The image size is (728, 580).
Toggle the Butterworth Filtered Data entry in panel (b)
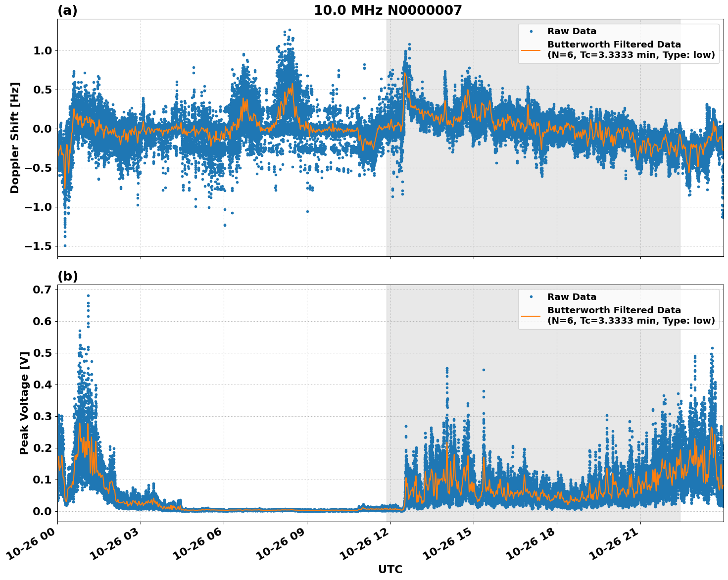[x=614, y=309]
